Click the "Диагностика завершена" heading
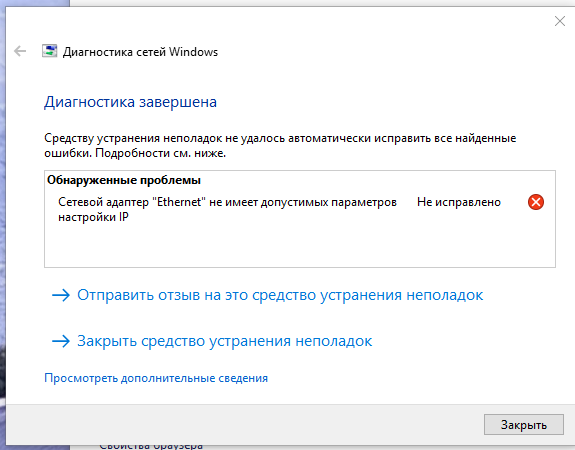The image size is (575, 450). pos(131,102)
